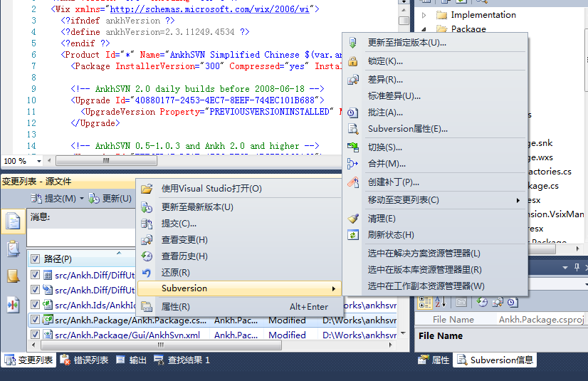Click the properties icon beside 属性(R) Alt+Enter
Viewport: 588px width, 381px height.
[147, 307]
